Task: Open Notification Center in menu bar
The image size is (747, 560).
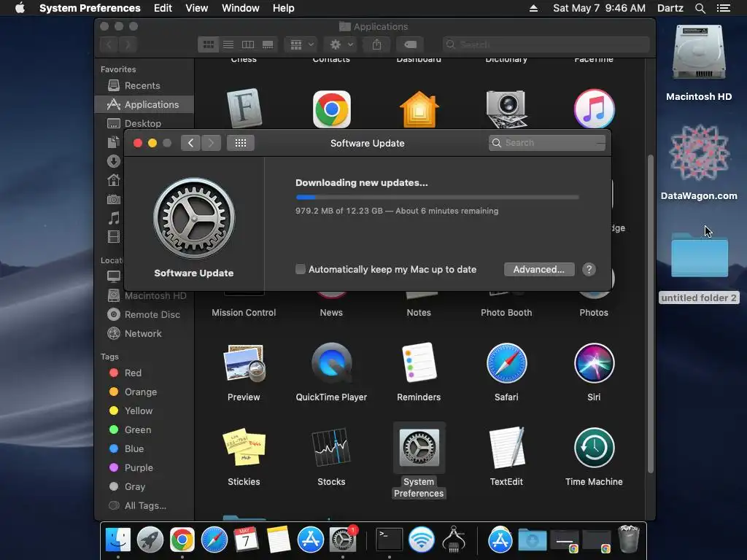Action: pos(724,8)
